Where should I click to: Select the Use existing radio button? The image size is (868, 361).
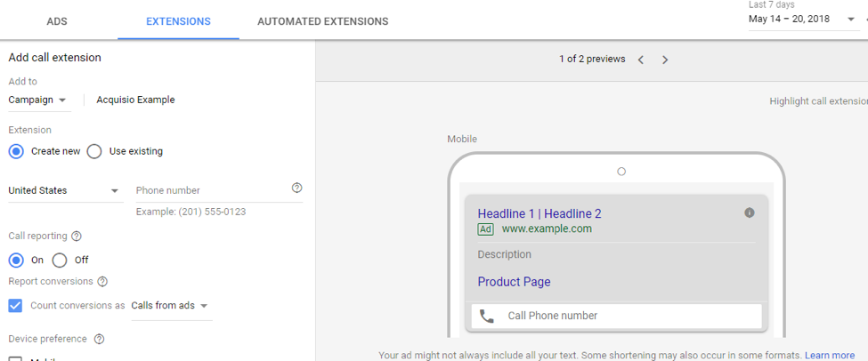94,151
